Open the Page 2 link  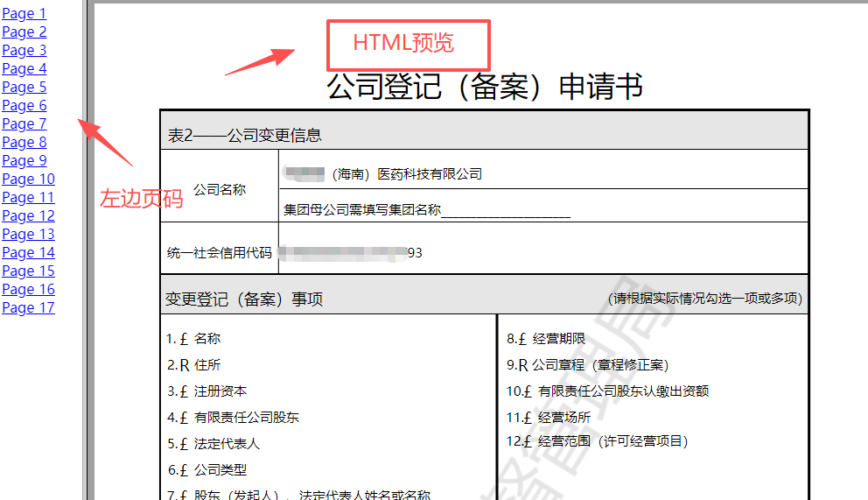[x=24, y=32]
